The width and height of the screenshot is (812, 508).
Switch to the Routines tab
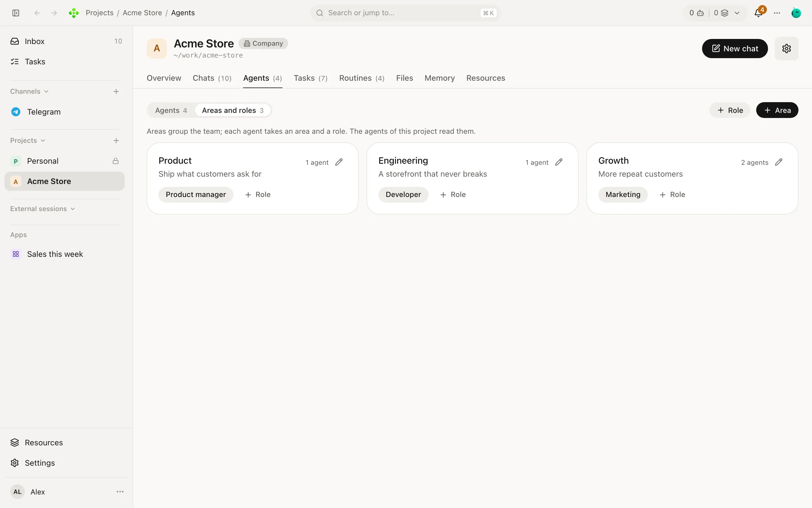click(x=362, y=78)
